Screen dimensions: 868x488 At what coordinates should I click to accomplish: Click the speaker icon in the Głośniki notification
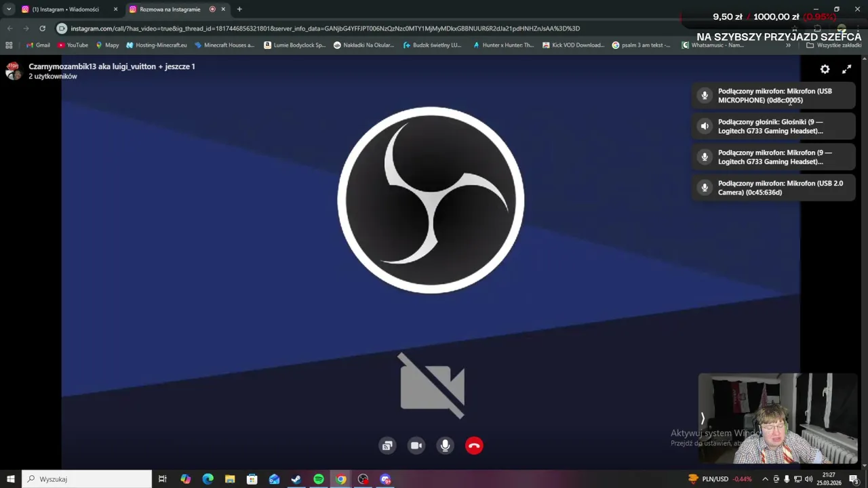coord(705,126)
